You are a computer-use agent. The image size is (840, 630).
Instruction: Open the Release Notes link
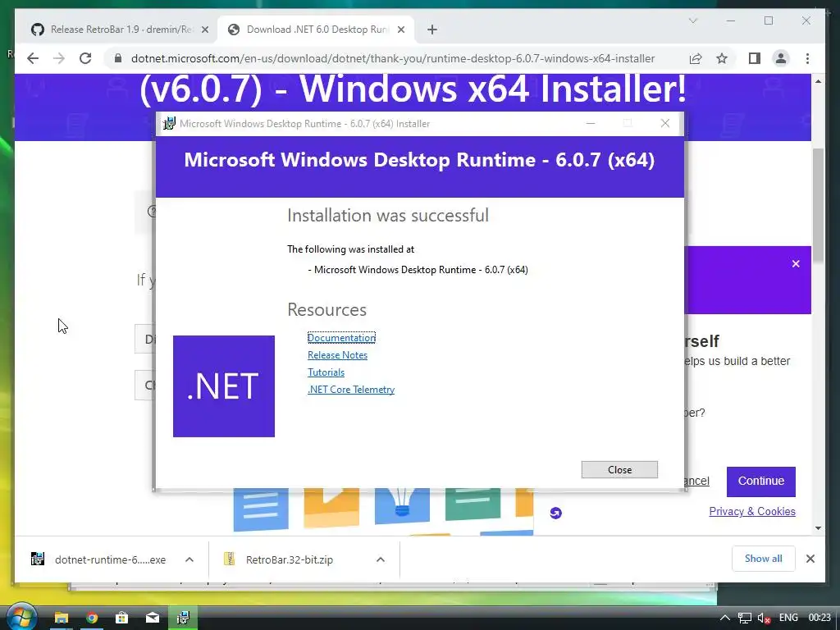click(337, 354)
